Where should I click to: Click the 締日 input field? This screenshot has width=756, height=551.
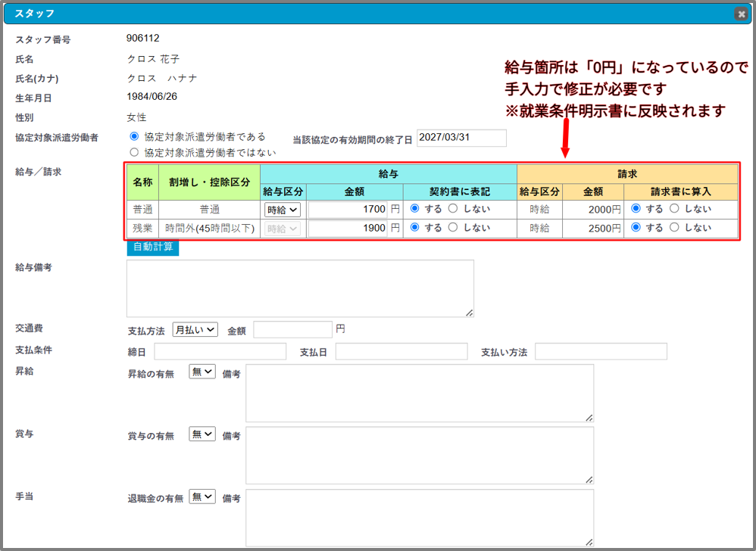pyautogui.click(x=220, y=352)
